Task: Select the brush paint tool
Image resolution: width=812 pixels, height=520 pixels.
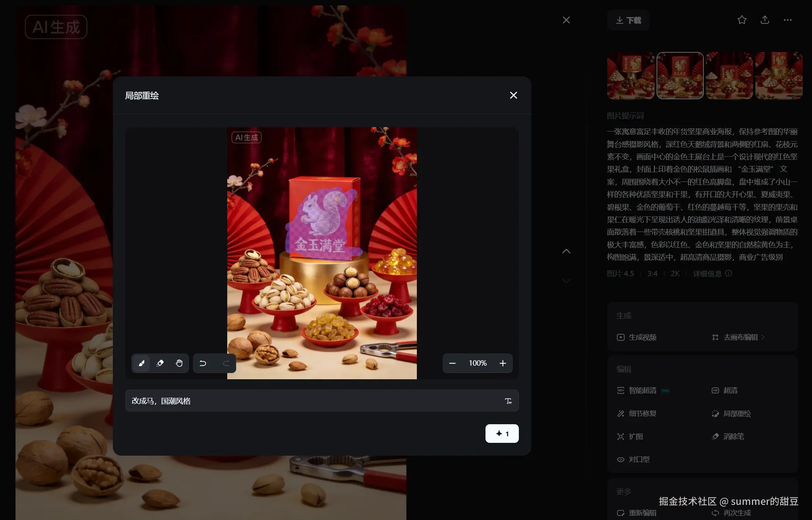Action: tap(141, 363)
